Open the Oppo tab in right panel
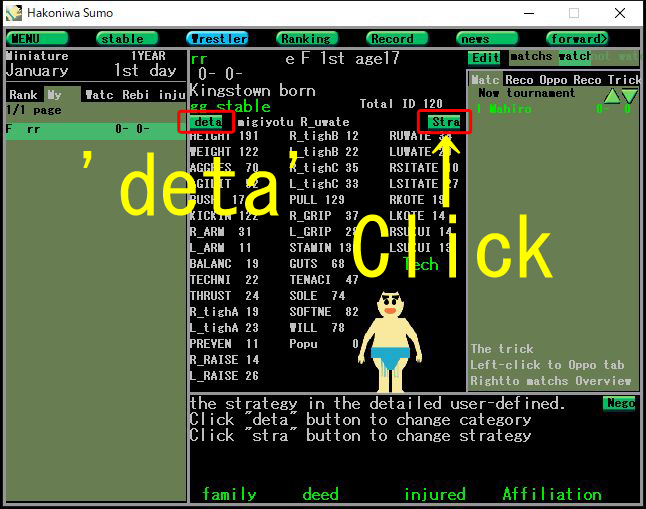 click(x=554, y=80)
